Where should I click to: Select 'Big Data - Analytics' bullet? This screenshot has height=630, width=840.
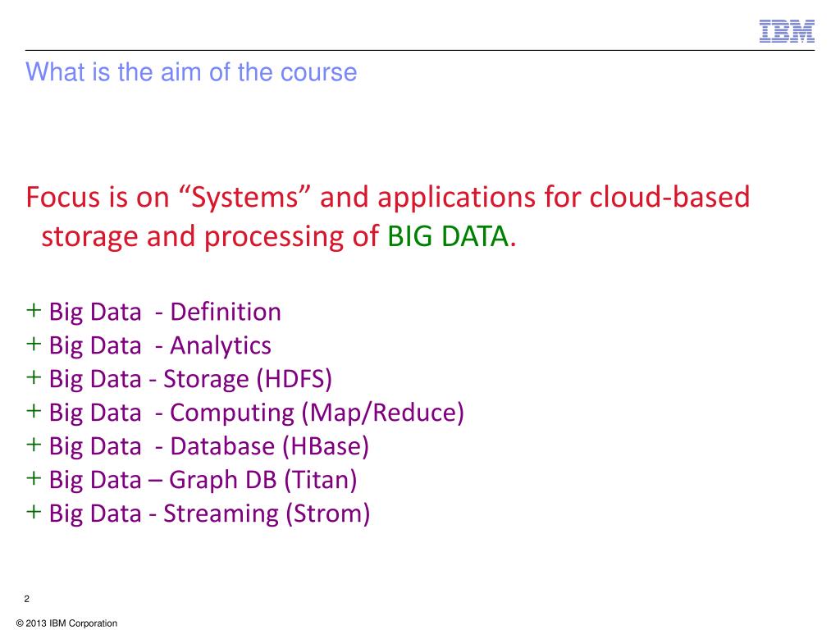[x=148, y=346]
